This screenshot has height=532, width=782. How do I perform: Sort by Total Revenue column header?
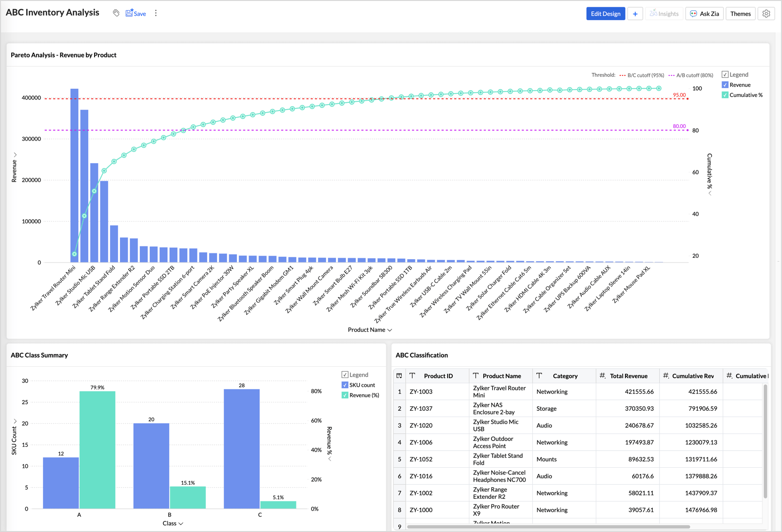pos(628,376)
